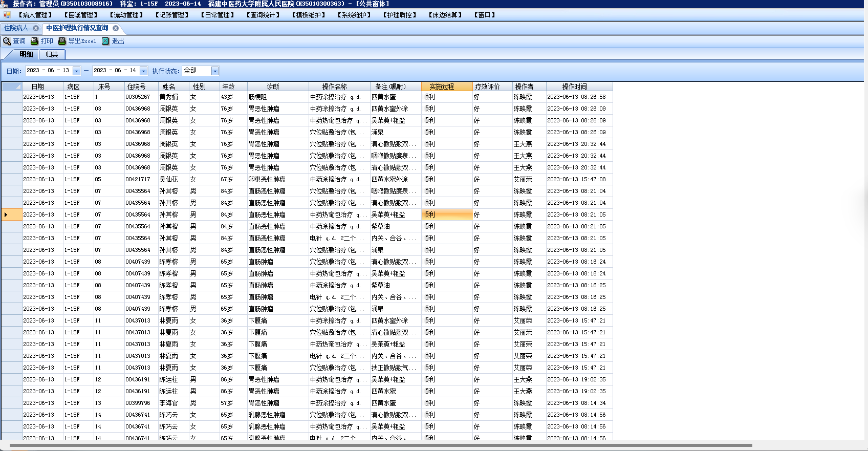Open the start date dropdown arrow
Image resolution: width=868 pixels, height=451 pixels.
76,71
